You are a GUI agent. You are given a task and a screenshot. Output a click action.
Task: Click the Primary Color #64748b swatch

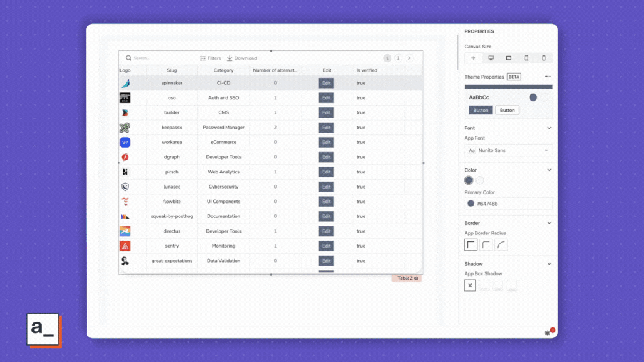click(x=471, y=204)
